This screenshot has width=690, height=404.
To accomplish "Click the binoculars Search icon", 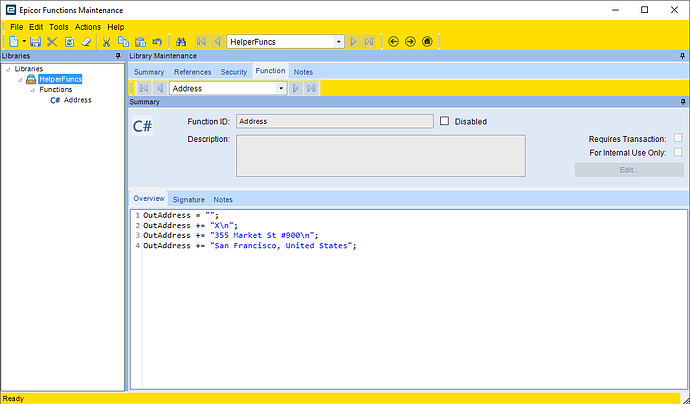I will pos(181,42).
